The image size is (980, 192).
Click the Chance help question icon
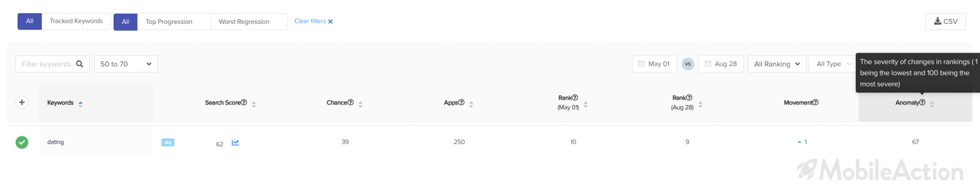(x=351, y=102)
